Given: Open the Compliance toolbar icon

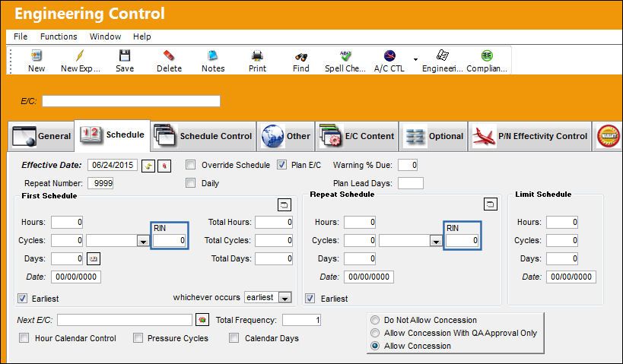Looking at the screenshot, I should tap(487, 55).
